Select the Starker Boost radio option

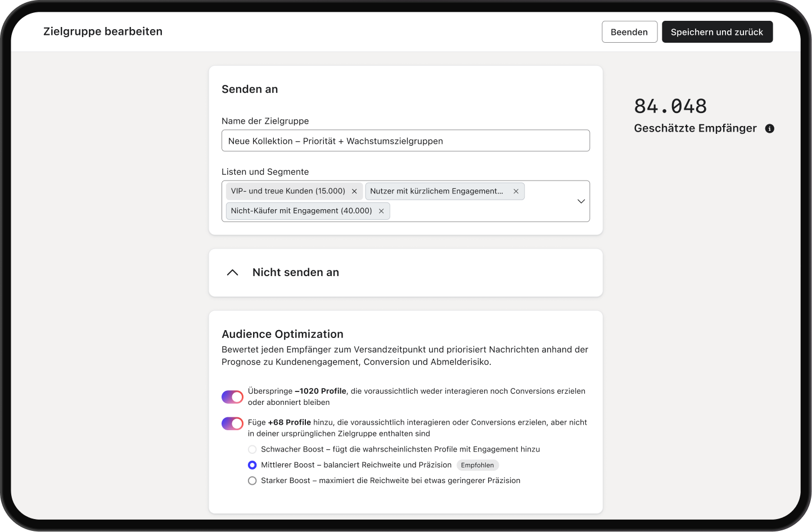252,481
